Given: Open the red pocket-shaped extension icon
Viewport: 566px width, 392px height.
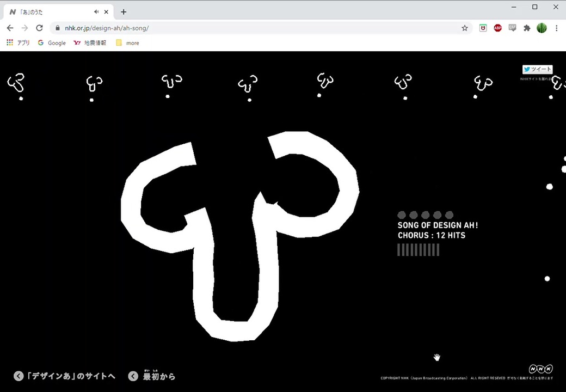Looking at the screenshot, I should (483, 28).
